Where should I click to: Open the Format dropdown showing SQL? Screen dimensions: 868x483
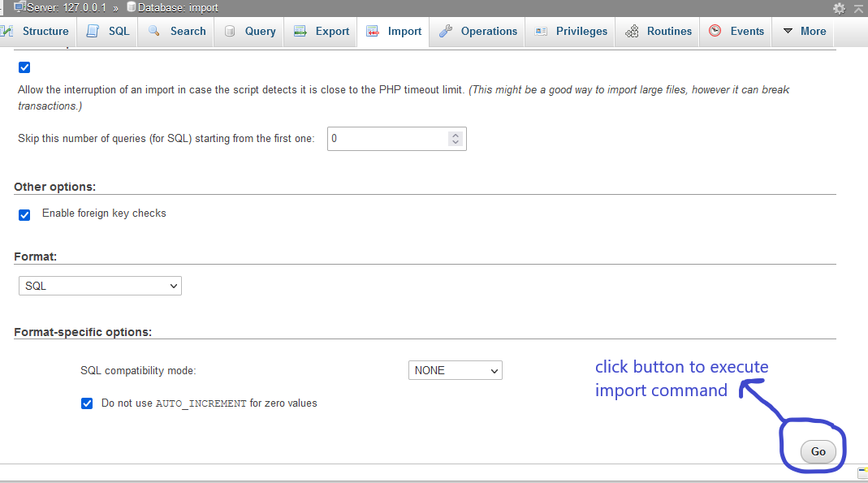click(99, 285)
